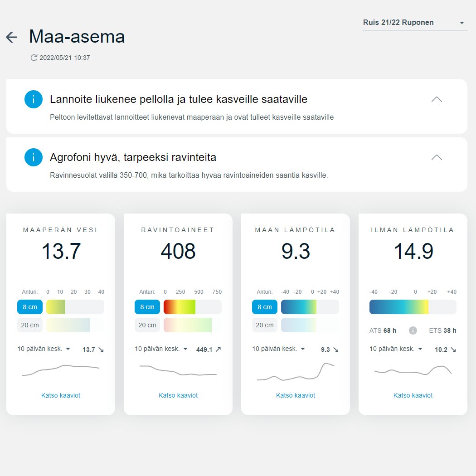Open Katso kaaviot link for Ravintoaineet
The height and width of the screenshot is (476, 476).
point(178,395)
